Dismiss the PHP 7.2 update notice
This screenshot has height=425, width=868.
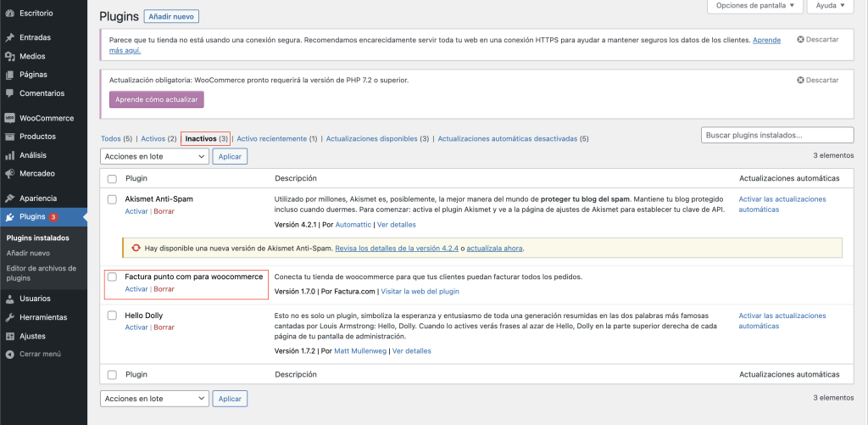click(x=818, y=81)
